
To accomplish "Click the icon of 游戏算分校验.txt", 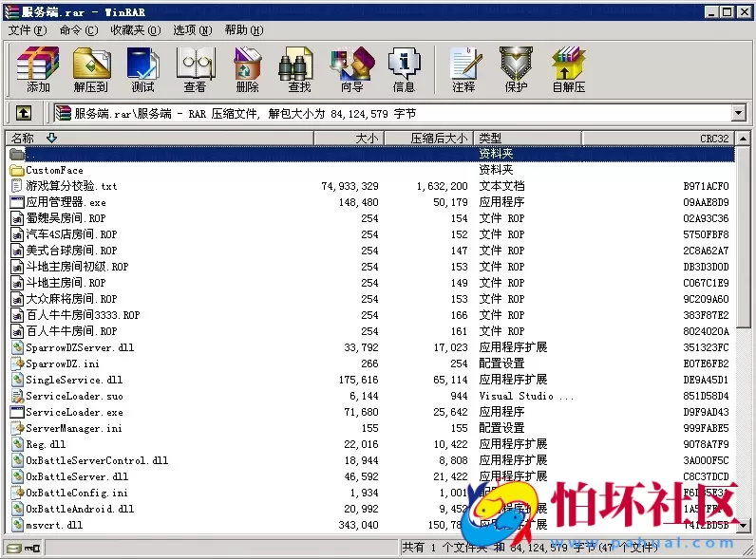I will [x=17, y=186].
